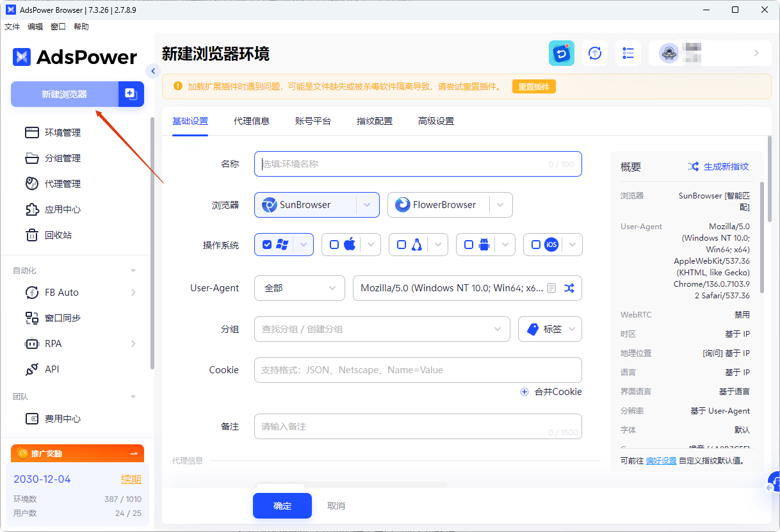
Task: Open 应用中心 in the sidebar
Action: point(62,209)
